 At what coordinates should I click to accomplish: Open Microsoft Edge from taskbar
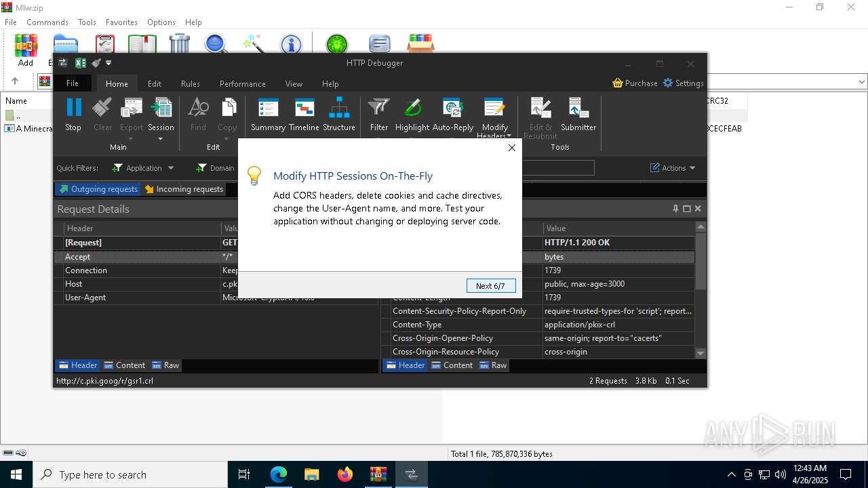(x=279, y=474)
